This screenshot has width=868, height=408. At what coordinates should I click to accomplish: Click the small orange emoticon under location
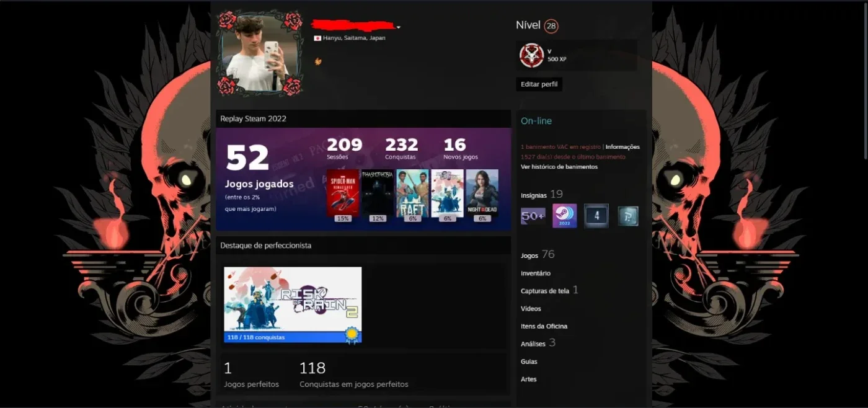tap(318, 61)
